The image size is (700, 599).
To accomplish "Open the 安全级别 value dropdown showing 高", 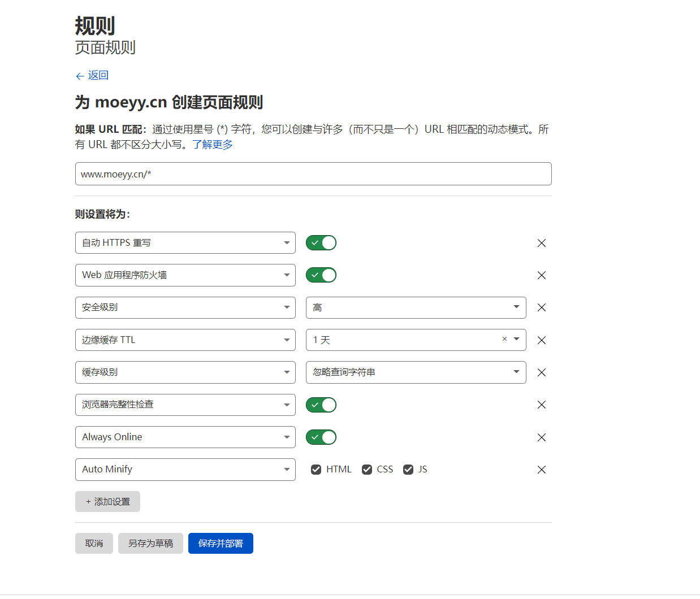I will pyautogui.click(x=416, y=307).
